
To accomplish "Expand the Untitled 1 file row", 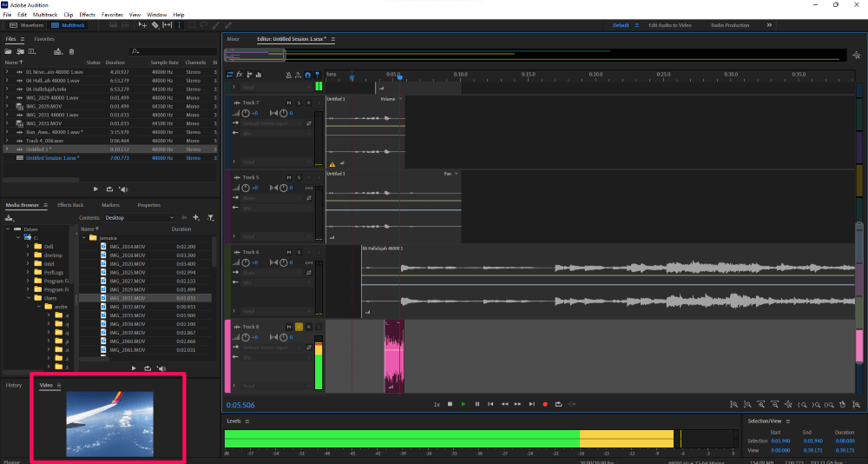I will (7, 149).
